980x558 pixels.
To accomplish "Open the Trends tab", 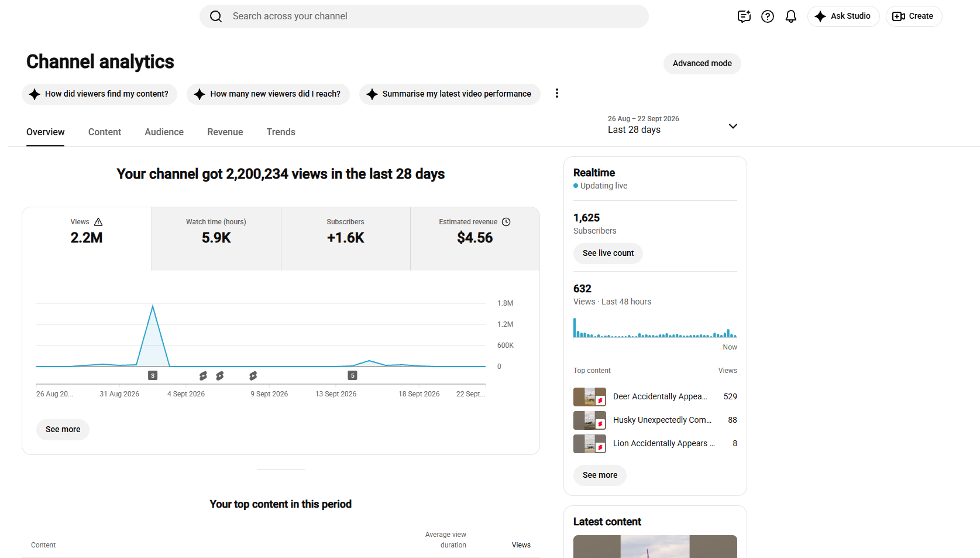I will point(281,132).
